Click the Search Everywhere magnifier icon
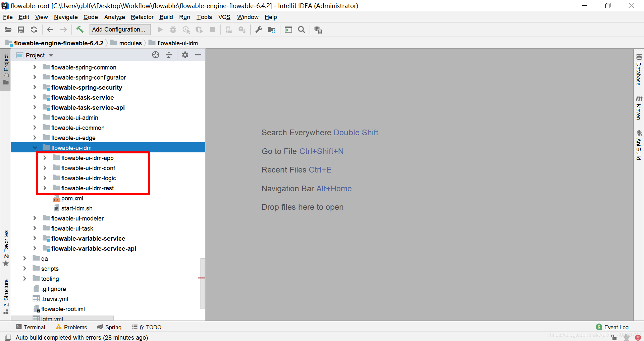644x341 pixels. point(302,30)
